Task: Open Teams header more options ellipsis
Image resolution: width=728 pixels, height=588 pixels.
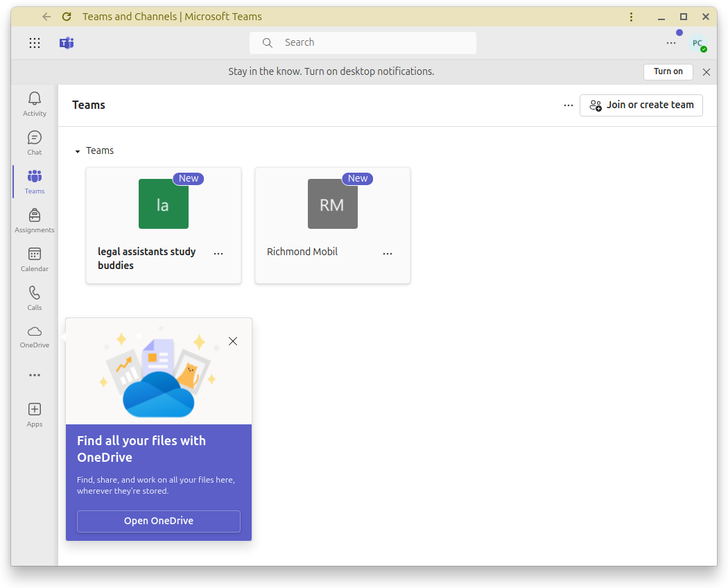Action: click(x=569, y=105)
